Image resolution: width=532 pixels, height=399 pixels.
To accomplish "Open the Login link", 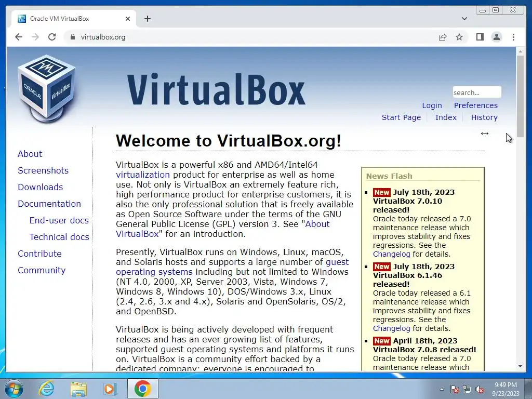I will (432, 105).
